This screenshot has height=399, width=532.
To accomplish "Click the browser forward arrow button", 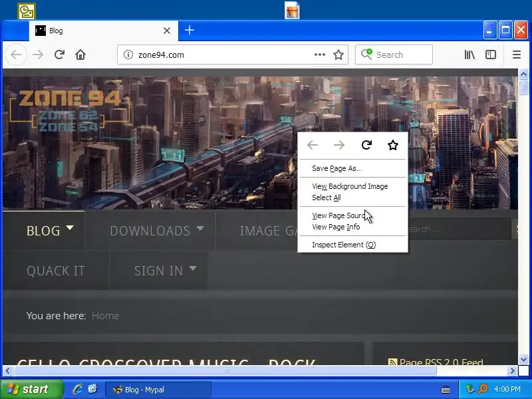I will [x=38, y=55].
